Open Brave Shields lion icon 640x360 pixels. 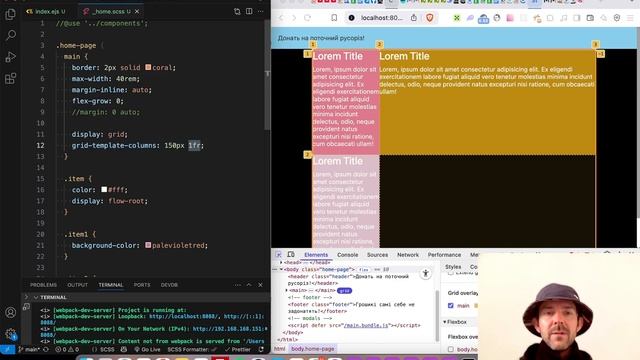pyautogui.click(x=429, y=18)
